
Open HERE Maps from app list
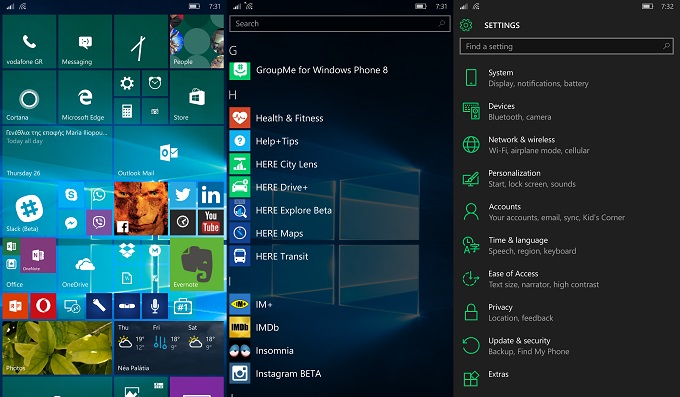(x=267, y=233)
